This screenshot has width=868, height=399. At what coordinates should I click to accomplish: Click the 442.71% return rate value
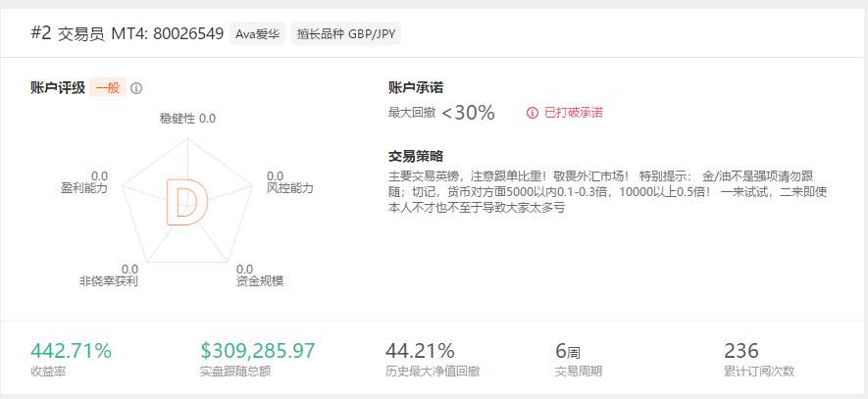tap(71, 350)
